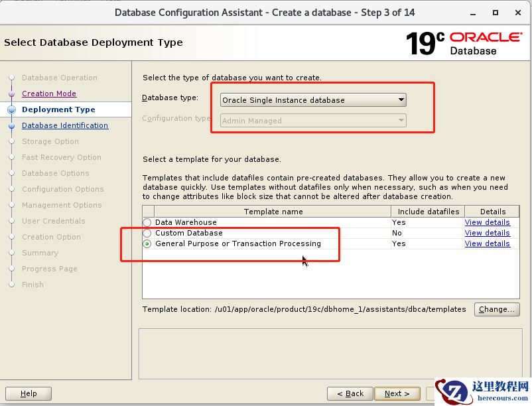Image resolution: width=532 pixels, height=406 pixels.
Task: Click the Configuration Options step
Action: [63, 189]
